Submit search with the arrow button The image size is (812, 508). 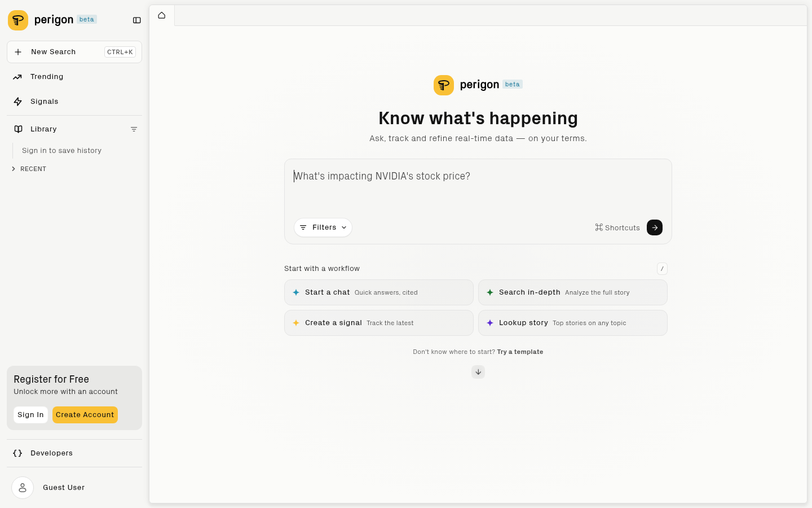click(654, 227)
